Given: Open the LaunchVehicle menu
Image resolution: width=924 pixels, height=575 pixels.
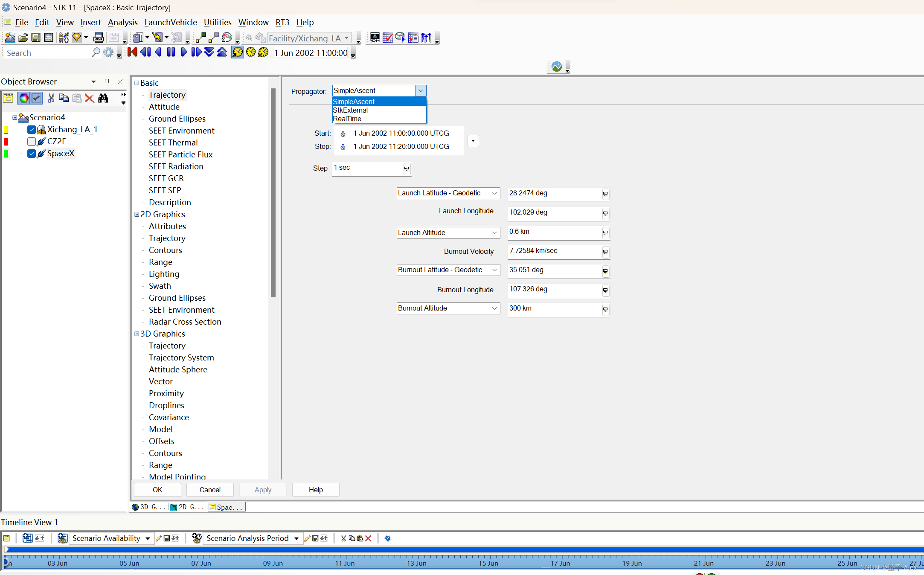Looking at the screenshot, I should pyautogui.click(x=171, y=22).
